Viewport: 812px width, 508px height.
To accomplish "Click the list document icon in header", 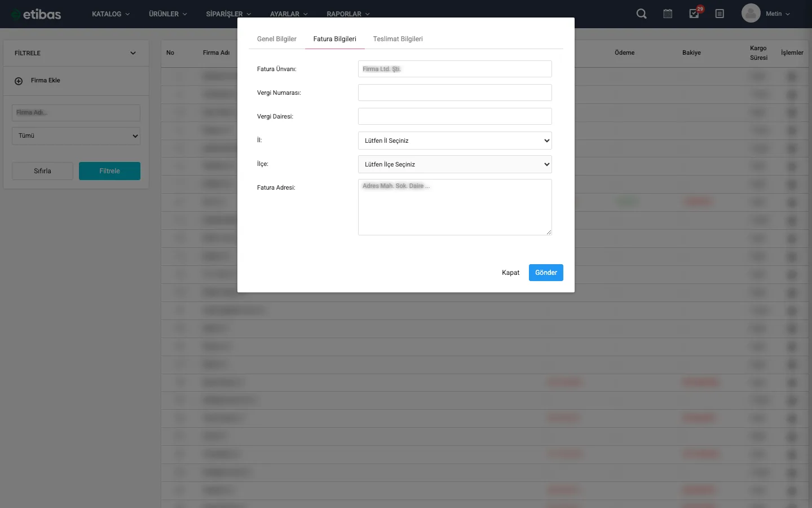I will pos(720,14).
